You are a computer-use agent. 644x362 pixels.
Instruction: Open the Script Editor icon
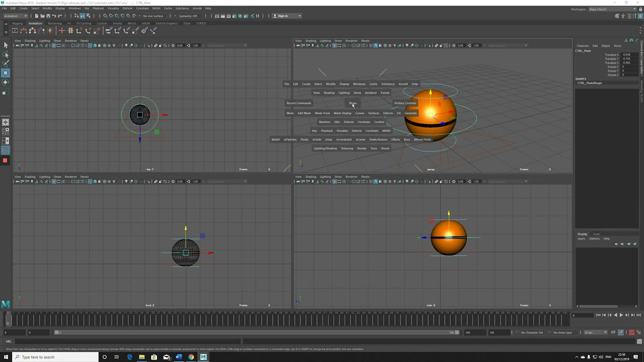(639, 341)
